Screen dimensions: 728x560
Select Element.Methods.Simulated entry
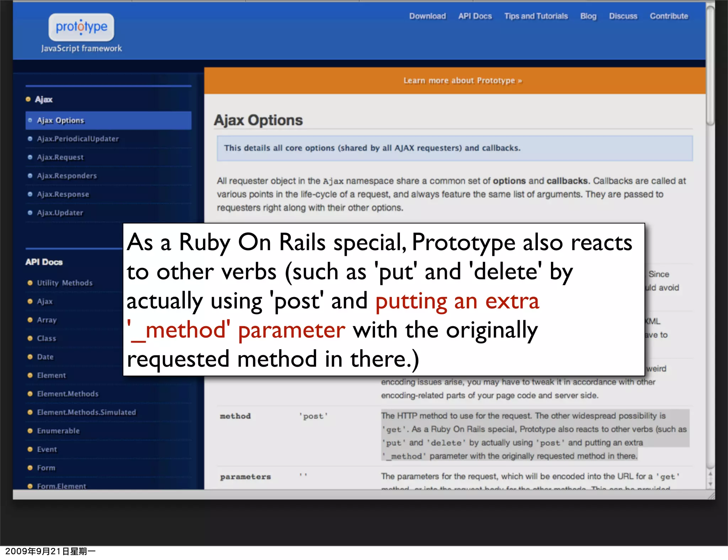point(86,413)
